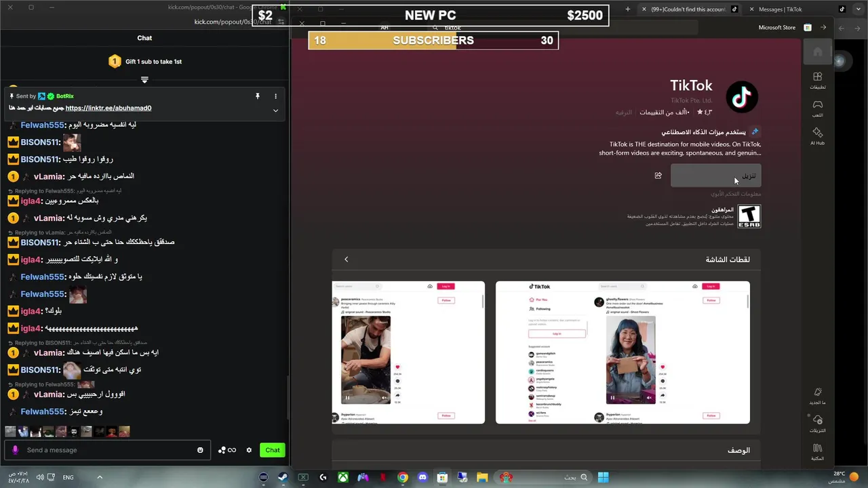Click the quick emotes row above input
Image resolution: width=868 pixels, height=488 pixels.
66,432
